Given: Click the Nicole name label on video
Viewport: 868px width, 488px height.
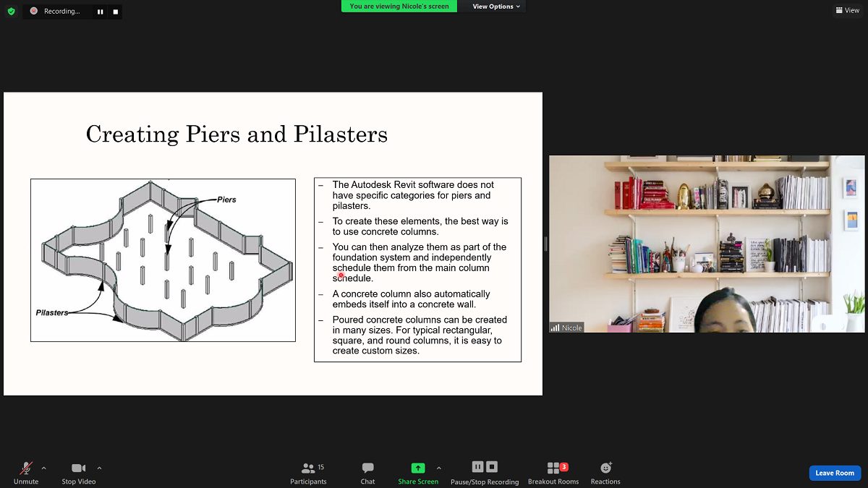Looking at the screenshot, I should [x=566, y=328].
